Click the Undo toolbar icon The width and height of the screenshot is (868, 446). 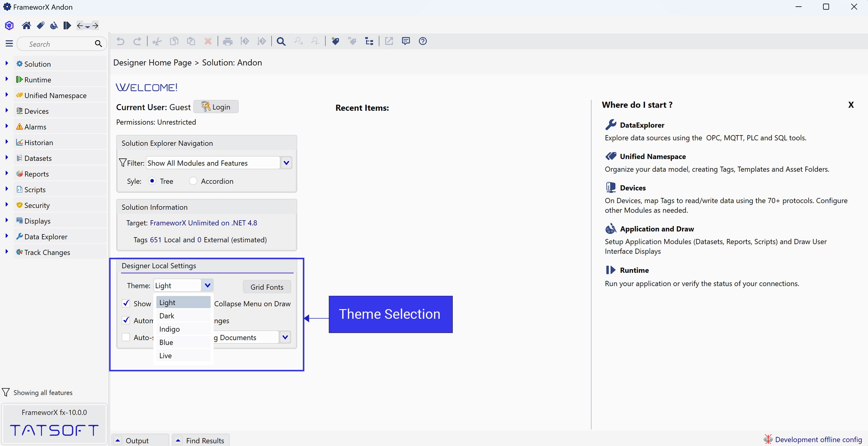pos(120,41)
